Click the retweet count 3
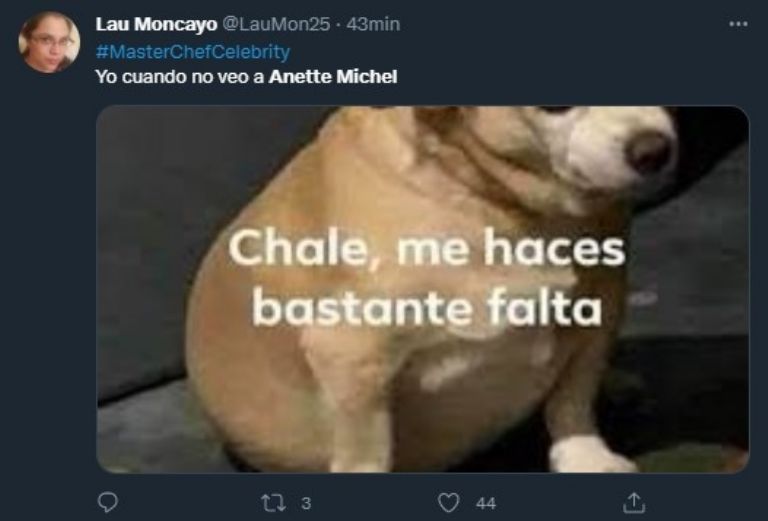Viewport: 768px width, 521px height. point(306,503)
